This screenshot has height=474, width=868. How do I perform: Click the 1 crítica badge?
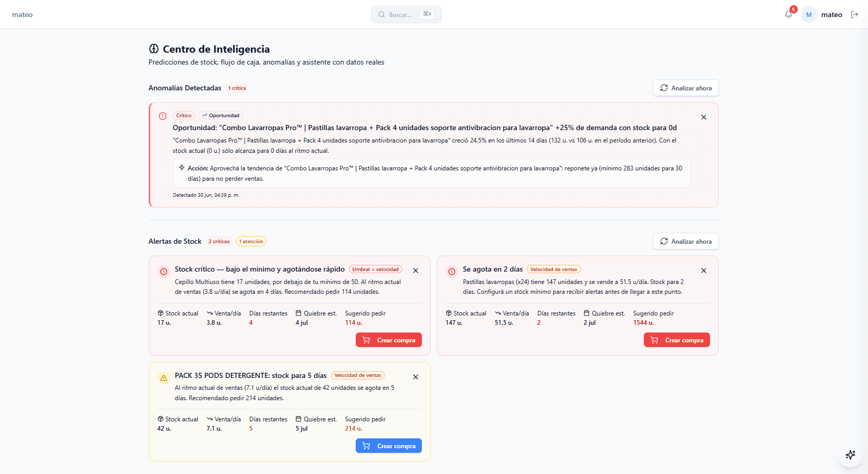click(237, 88)
